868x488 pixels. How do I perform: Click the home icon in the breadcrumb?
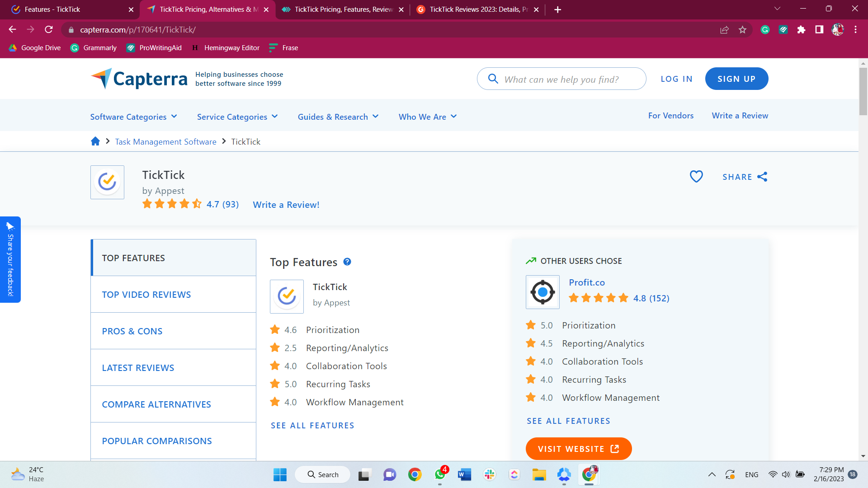point(95,141)
